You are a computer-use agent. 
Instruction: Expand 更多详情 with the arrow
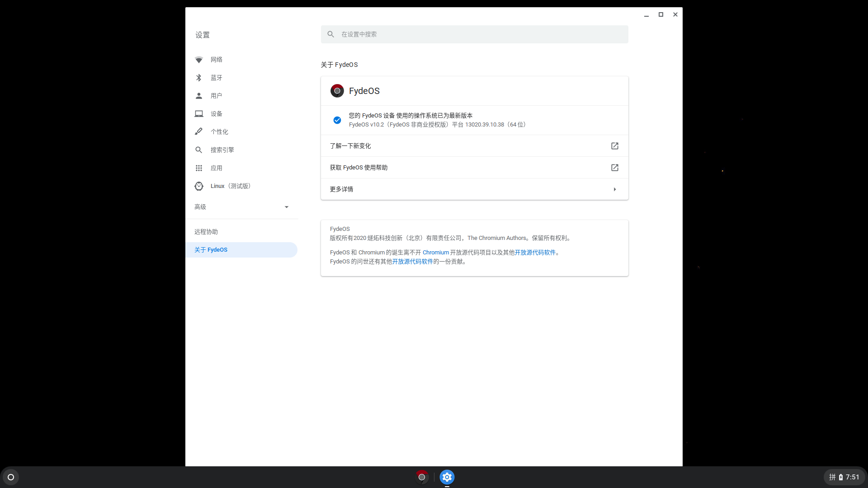(614, 189)
